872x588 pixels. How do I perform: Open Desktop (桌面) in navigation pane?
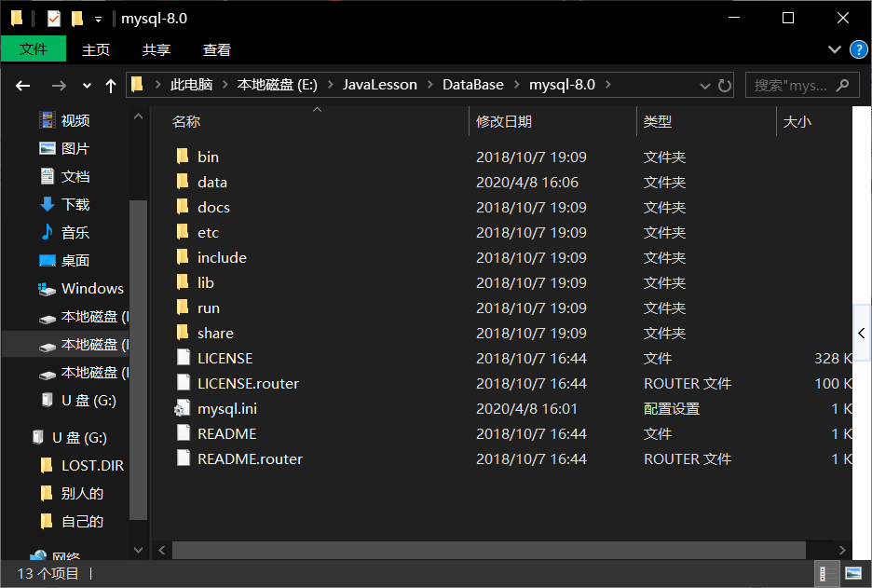click(64, 260)
